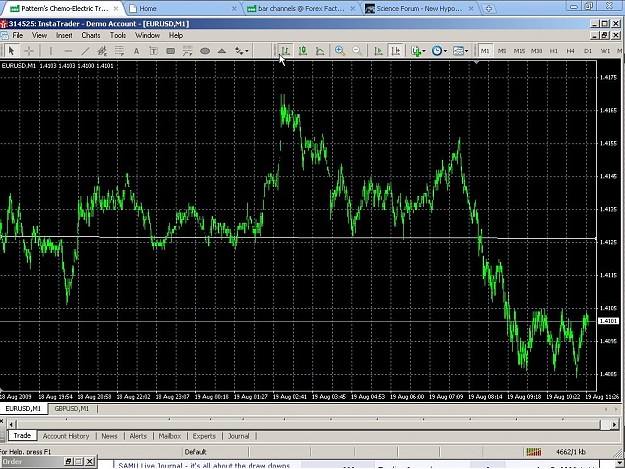Viewport: 625px width, 469px height.
Task: Open the periodicity clock dropdown
Action: [x=439, y=51]
